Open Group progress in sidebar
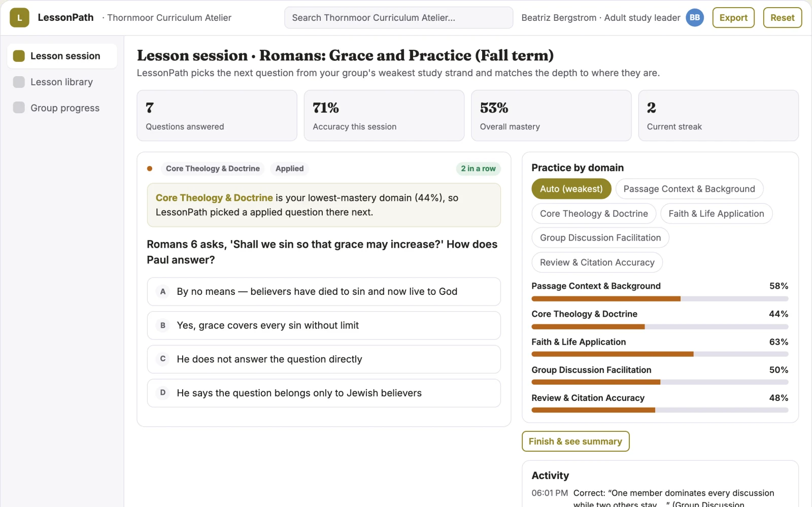Viewport: 812px width, 507px height. click(62, 108)
